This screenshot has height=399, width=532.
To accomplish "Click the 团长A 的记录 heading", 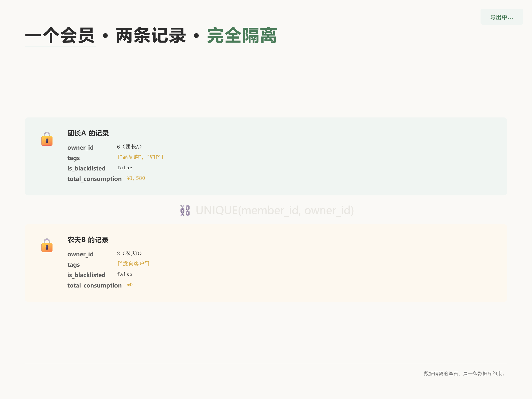I will click(x=88, y=133).
